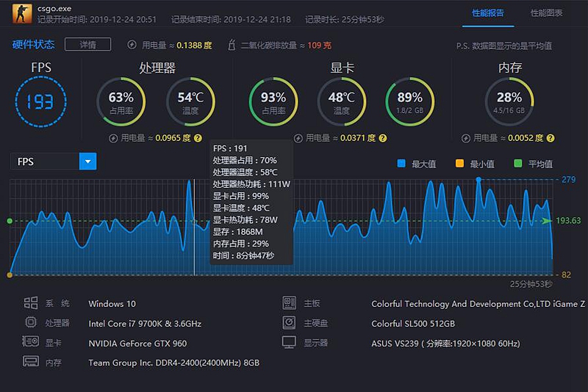This screenshot has width=588, height=392.
Task: Switch to the 性能图表 tab
Action: pos(546,13)
